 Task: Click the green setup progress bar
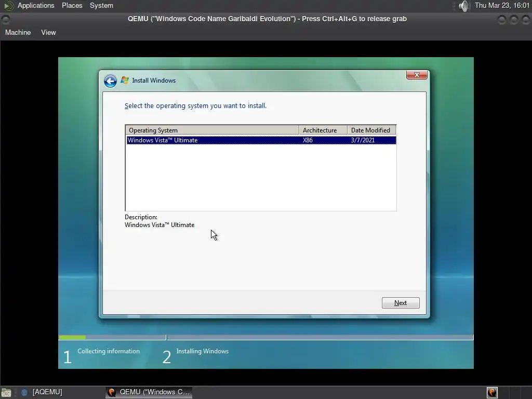click(72, 337)
